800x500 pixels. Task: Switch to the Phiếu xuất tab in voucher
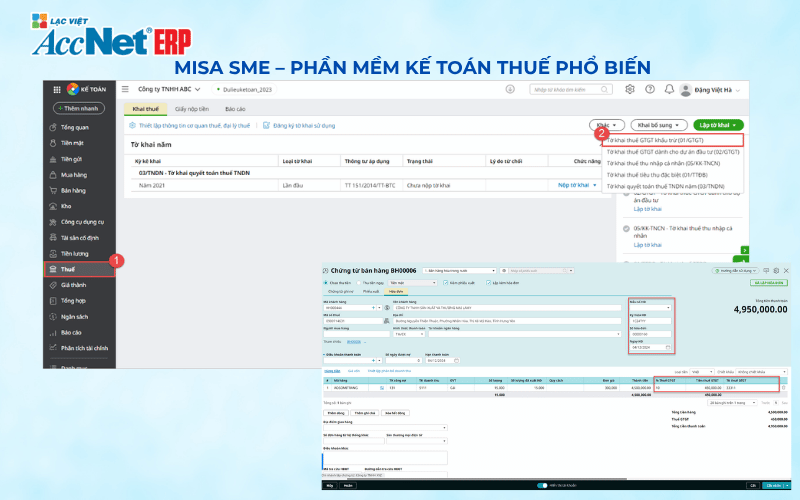(371, 291)
